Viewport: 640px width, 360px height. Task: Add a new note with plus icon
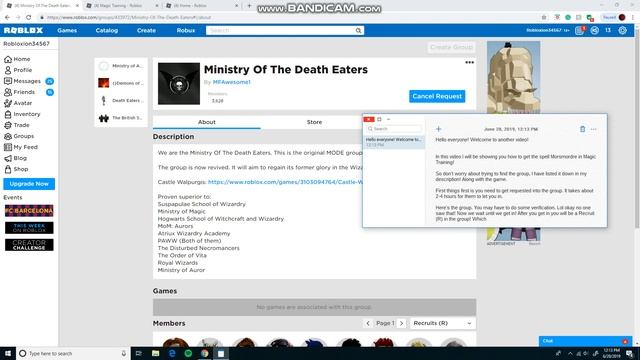pyautogui.click(x=438, y=129)
